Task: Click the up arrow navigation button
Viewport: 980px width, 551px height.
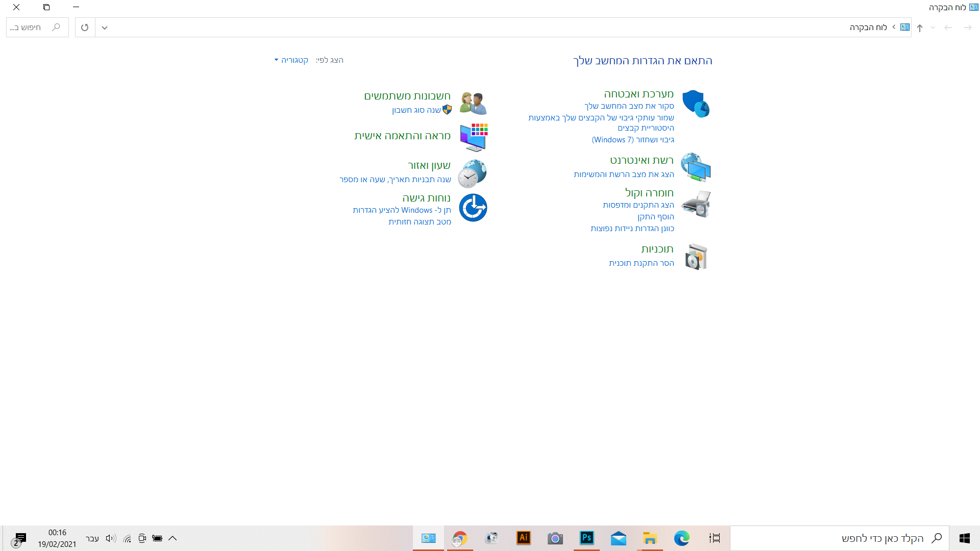Action: [x=920, y=28]
